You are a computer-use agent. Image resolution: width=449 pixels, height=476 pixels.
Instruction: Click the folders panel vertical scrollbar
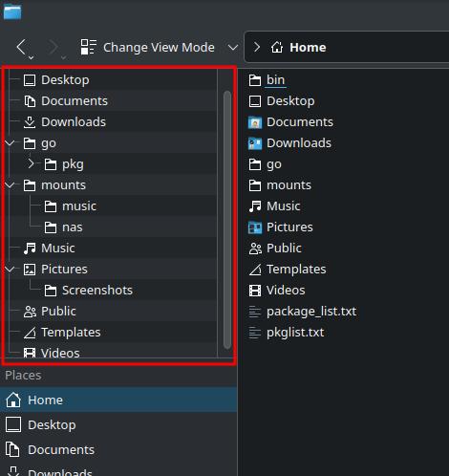point(227,220)
